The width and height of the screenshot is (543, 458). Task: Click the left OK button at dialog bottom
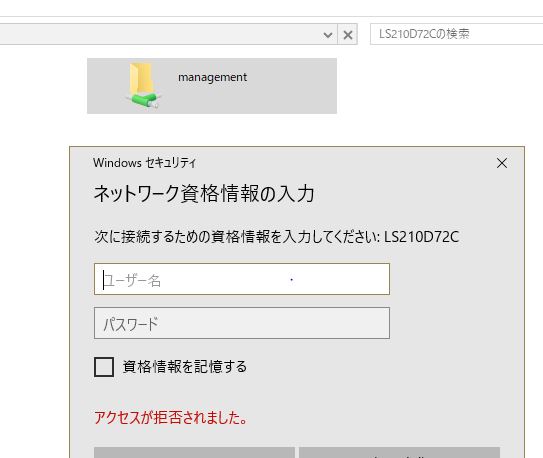[x=194, y=452]
